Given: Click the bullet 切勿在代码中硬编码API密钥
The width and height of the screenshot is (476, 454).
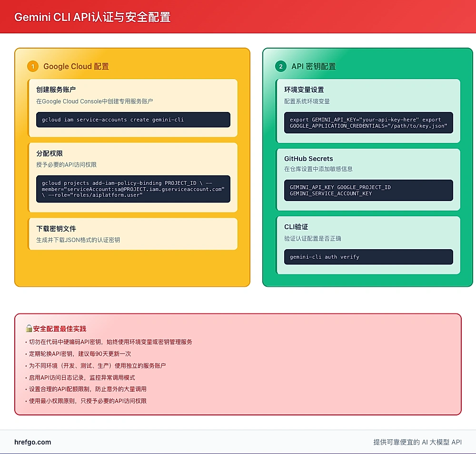Looking at the screenshot, I should click(x=109, y=342).
